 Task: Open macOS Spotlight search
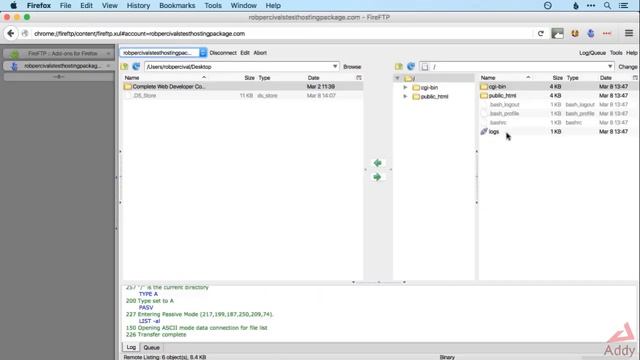pos(607,6)
